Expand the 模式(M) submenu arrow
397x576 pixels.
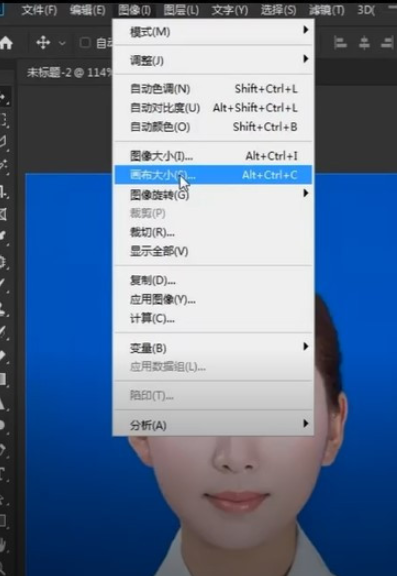pos(306,30)
